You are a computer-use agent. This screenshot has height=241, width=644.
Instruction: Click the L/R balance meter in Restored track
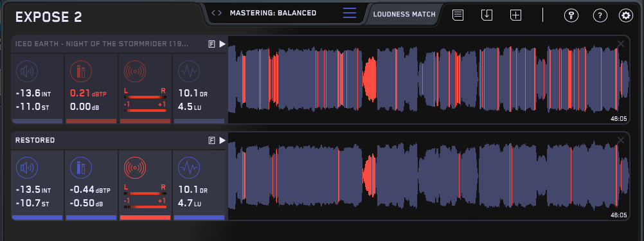(145, 190)
